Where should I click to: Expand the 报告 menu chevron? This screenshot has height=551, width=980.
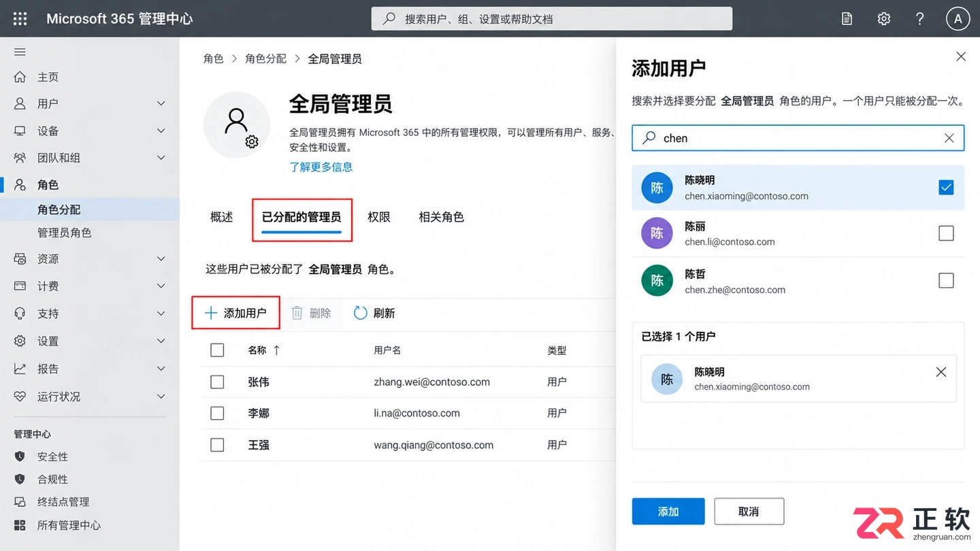click(x=161, y=369)
